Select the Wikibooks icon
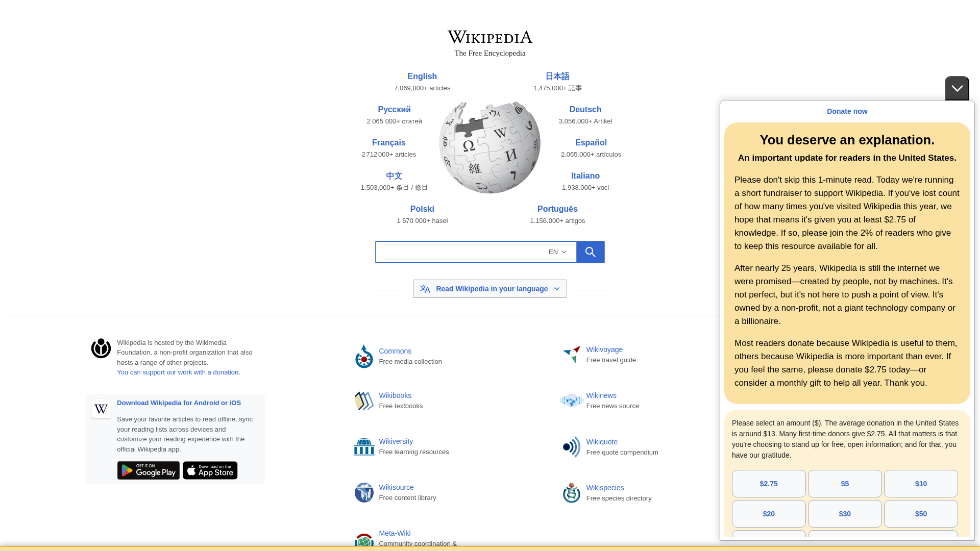 tap(364, 400)
